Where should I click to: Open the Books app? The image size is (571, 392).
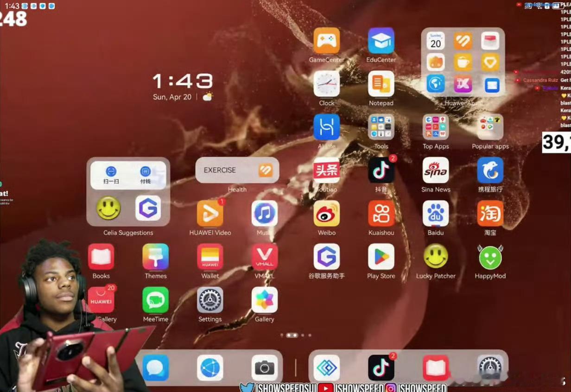click(101, 257)
